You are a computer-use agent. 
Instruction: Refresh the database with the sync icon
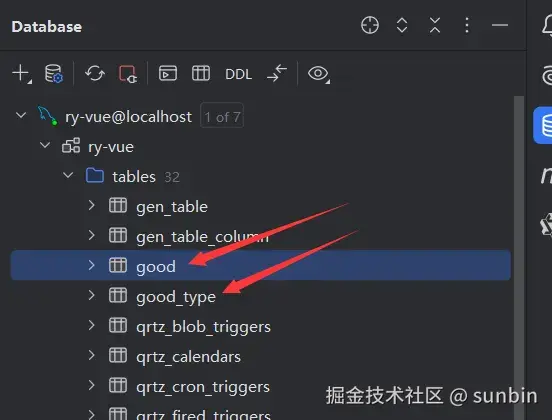[x=95, y=74]
